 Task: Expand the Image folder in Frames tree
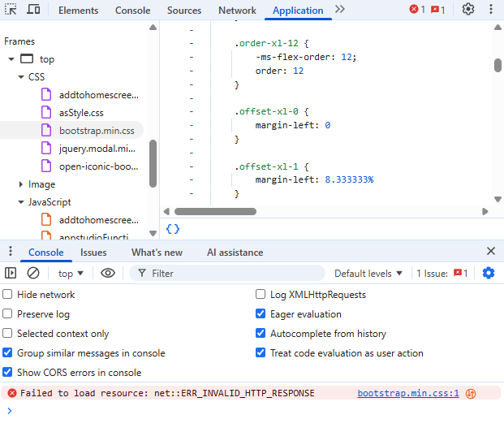point(20,184)
